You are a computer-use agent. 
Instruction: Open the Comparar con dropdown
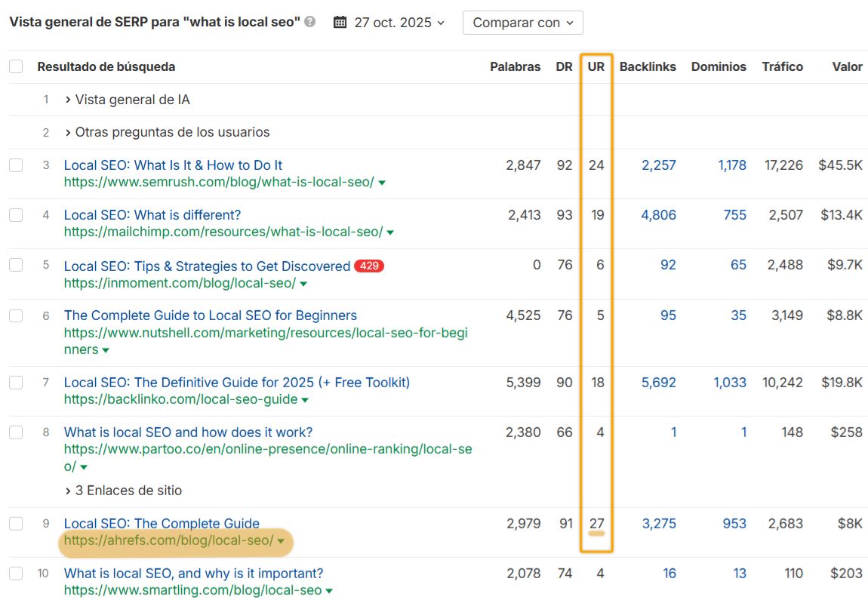[522, 22]
